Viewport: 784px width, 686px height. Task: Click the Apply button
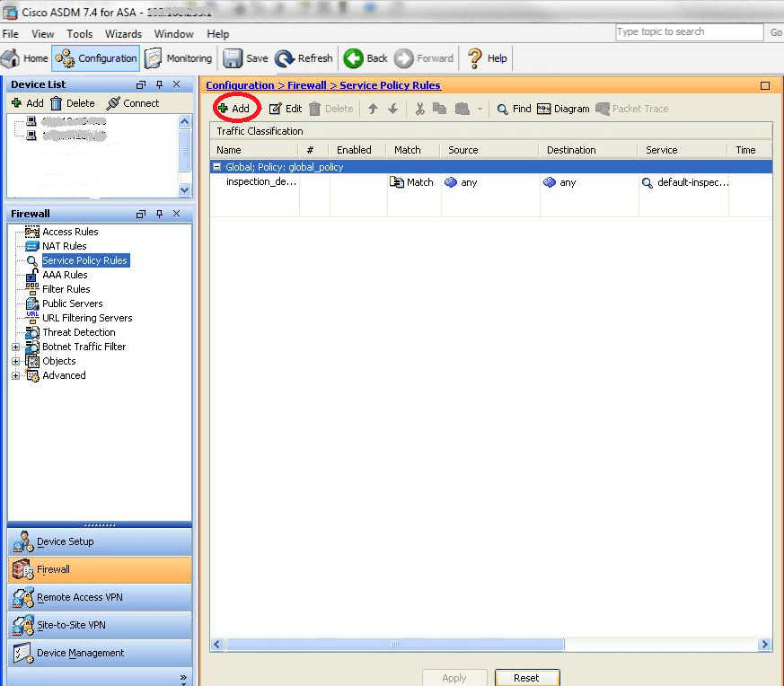coord(454,678)
